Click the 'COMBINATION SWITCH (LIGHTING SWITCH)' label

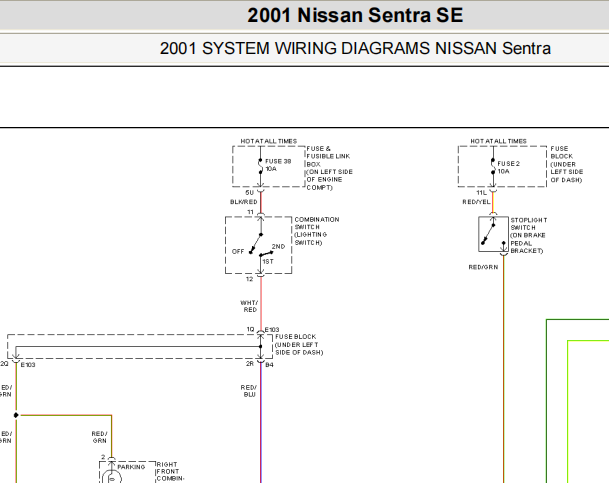pos(317,231)
